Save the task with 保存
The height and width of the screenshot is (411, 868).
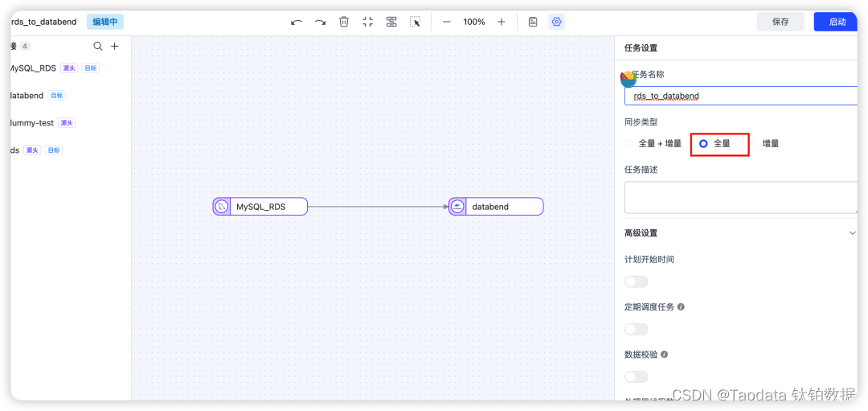780,22
